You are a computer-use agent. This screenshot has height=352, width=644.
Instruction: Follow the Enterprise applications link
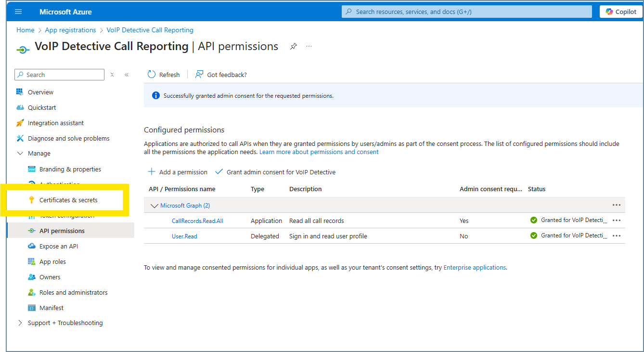pyautogui.click(x=475, y=268)
